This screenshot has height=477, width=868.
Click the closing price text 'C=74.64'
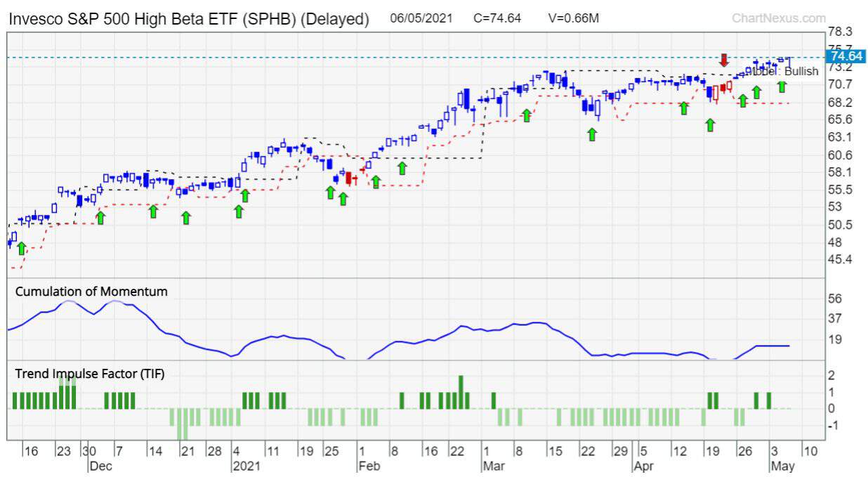click(497, 18)
